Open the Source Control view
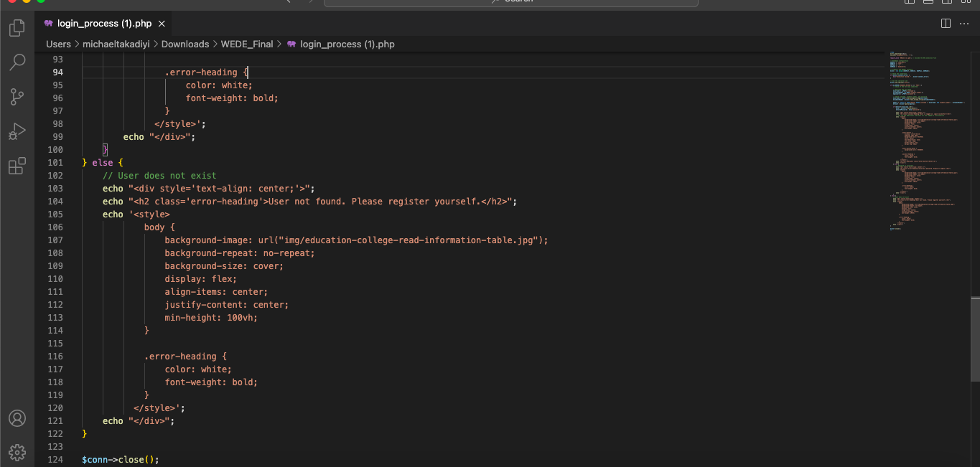 (17, 97)
